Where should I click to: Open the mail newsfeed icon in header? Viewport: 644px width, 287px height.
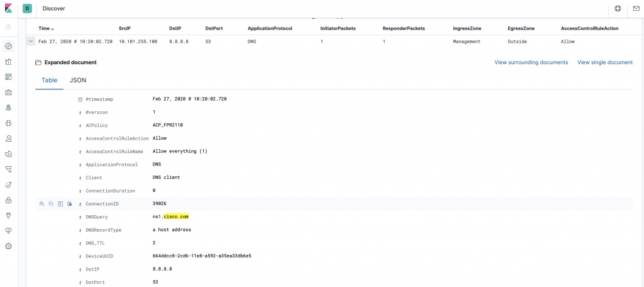pyautogui.click(x=635, y=9)
